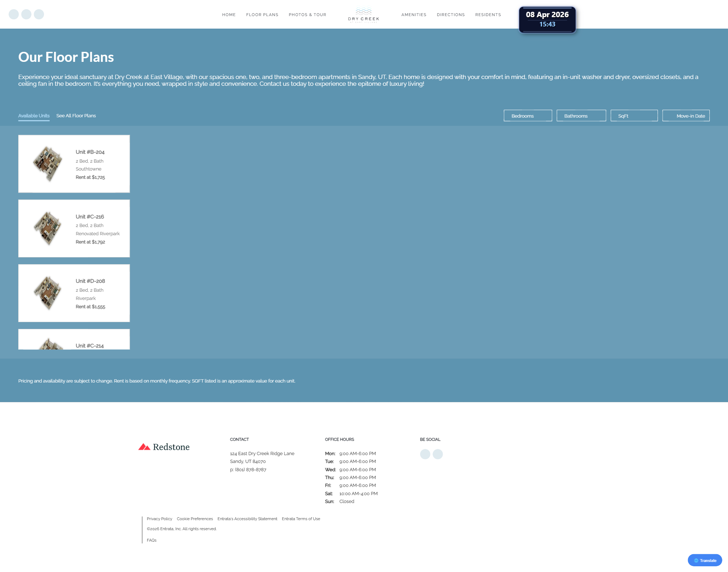Click the FAQs footer link

[x=151, y=540]
